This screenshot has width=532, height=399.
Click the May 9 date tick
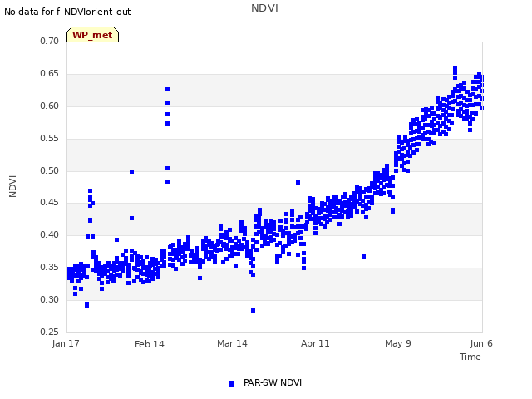397,343
